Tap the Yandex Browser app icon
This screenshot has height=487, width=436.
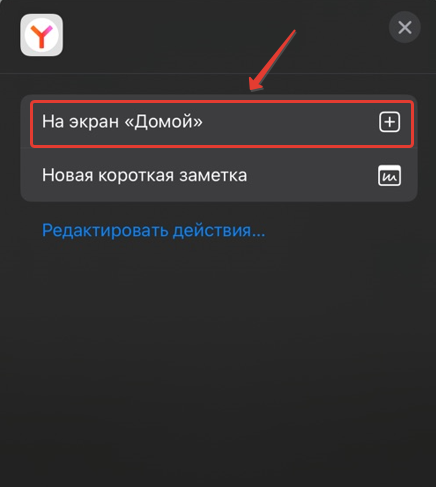coord(41,35)
